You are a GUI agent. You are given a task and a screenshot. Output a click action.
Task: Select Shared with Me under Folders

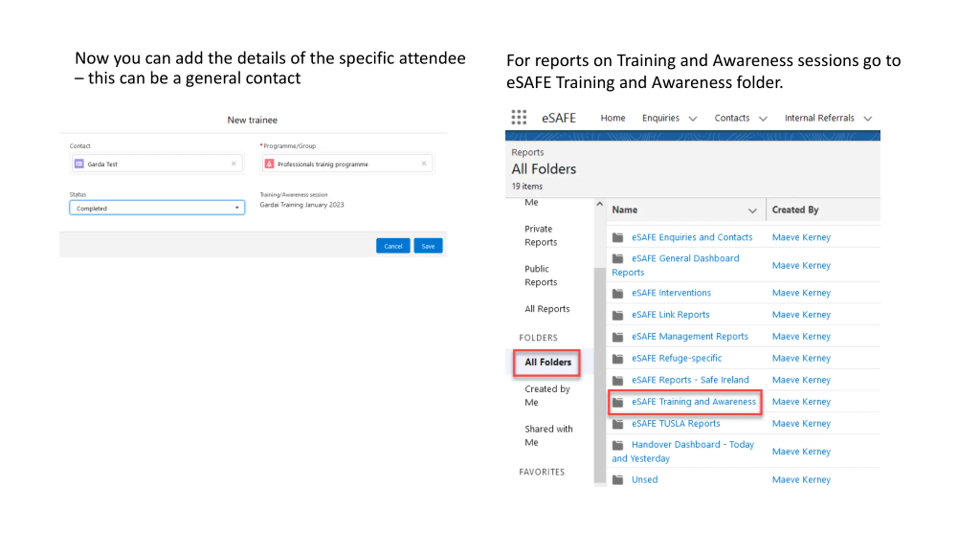(549, 435)
